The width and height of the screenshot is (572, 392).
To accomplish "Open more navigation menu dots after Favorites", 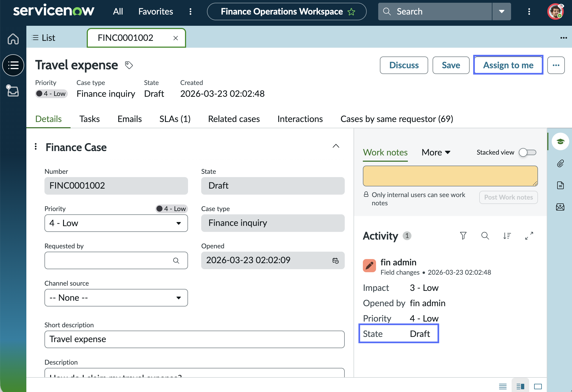I will point(190,12).
